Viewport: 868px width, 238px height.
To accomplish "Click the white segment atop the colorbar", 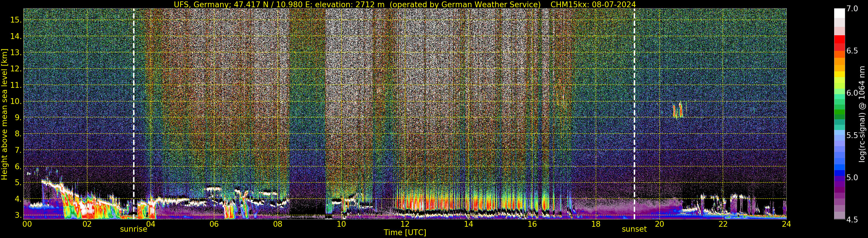I will click(839, 13).
